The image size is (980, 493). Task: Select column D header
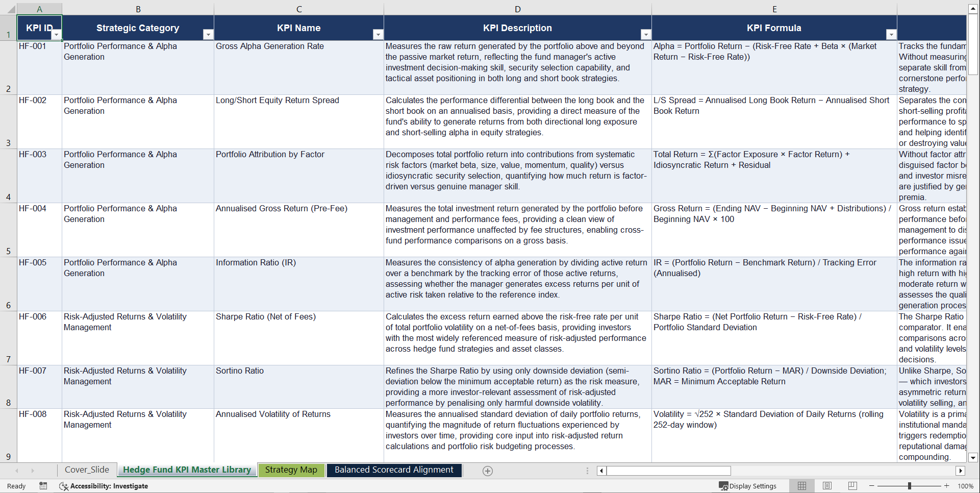[x=518, y=9]
